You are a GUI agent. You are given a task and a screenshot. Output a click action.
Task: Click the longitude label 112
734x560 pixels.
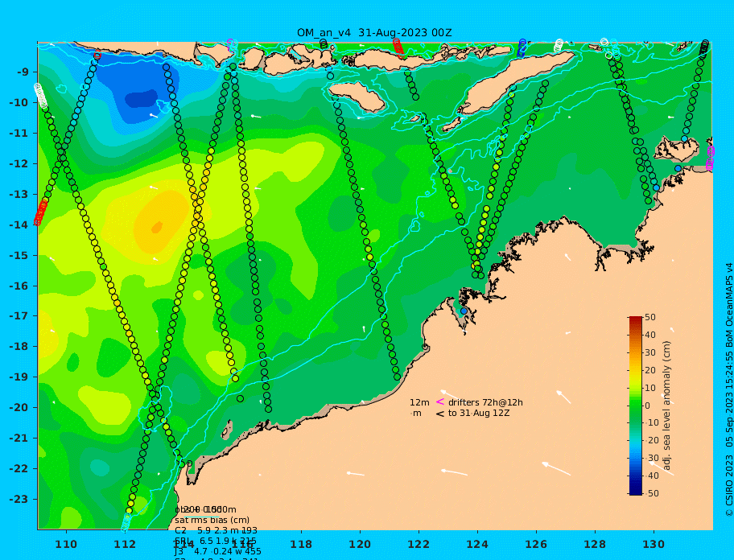coord(125,544)
